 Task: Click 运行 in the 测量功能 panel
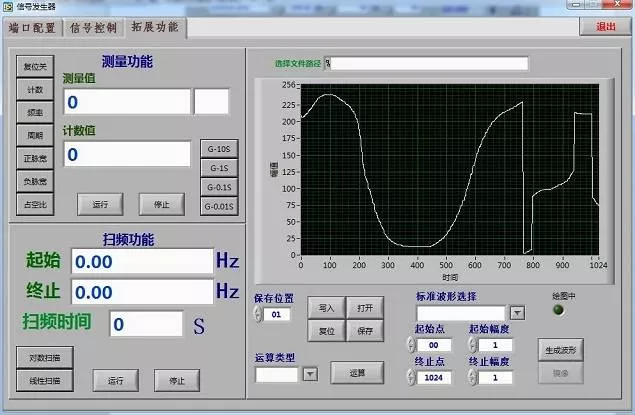(100, 204)
